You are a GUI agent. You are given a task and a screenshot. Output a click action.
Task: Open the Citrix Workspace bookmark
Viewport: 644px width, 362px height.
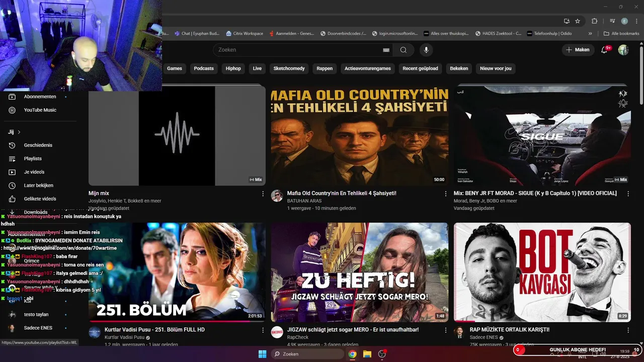244,34
